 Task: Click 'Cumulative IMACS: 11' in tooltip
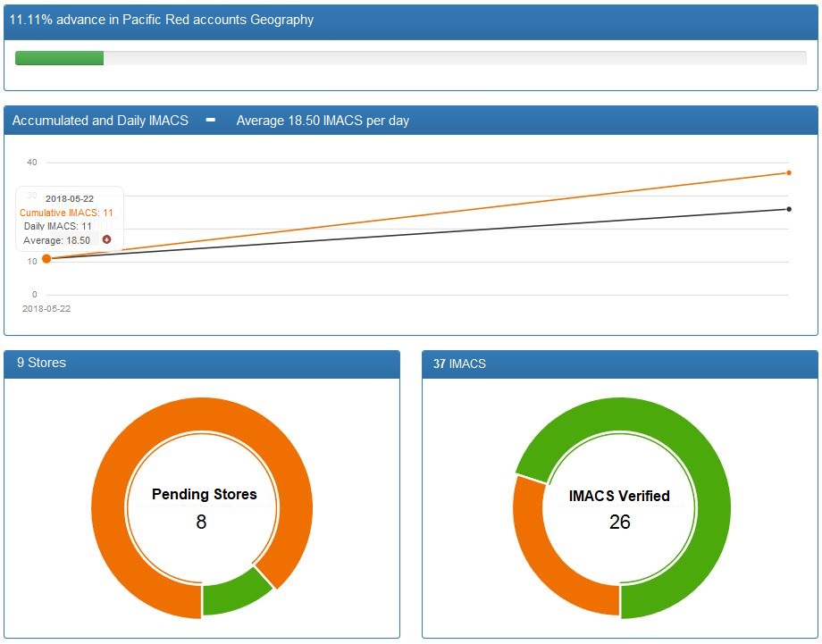click(x=66, y=213)
